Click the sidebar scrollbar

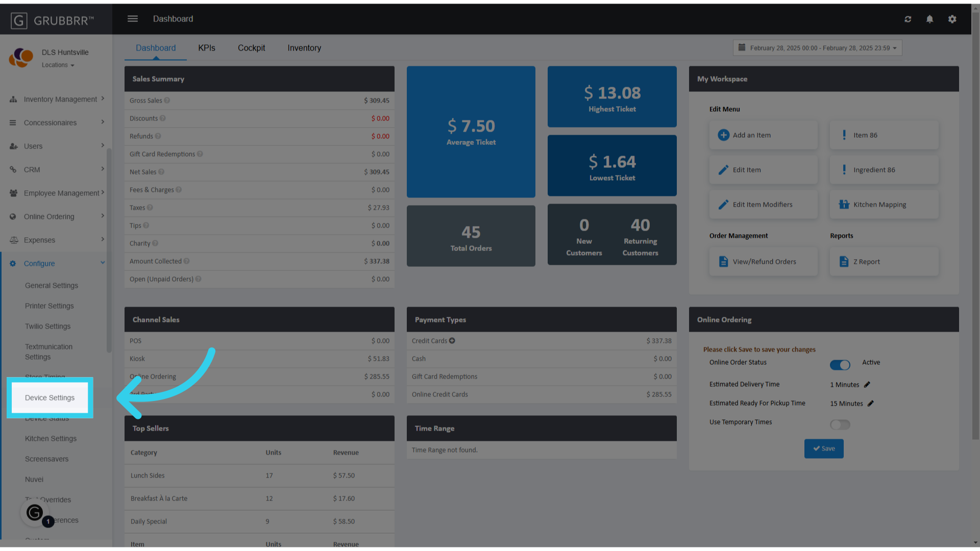tap(109, 250)
